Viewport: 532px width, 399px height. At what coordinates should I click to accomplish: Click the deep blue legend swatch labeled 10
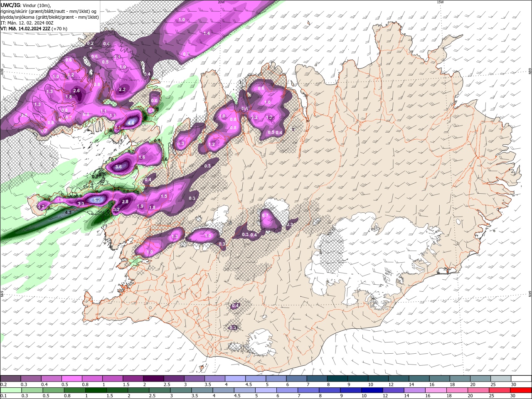[x=371, y=390]
